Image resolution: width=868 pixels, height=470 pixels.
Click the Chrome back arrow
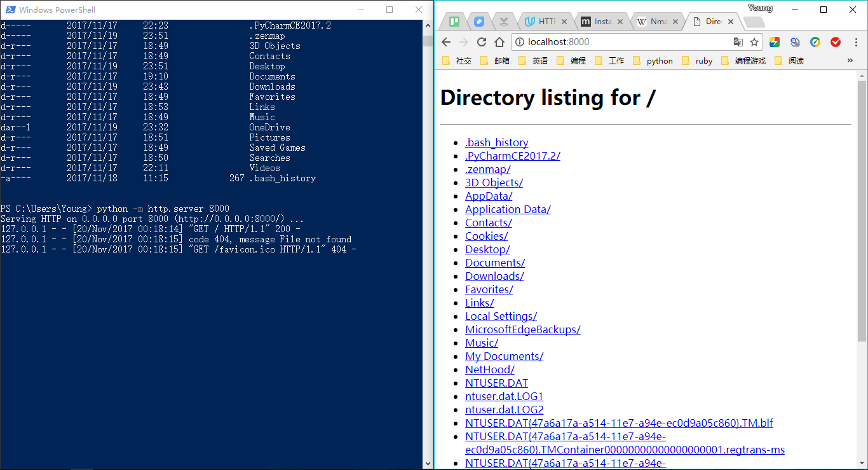[x=446, y=42]
